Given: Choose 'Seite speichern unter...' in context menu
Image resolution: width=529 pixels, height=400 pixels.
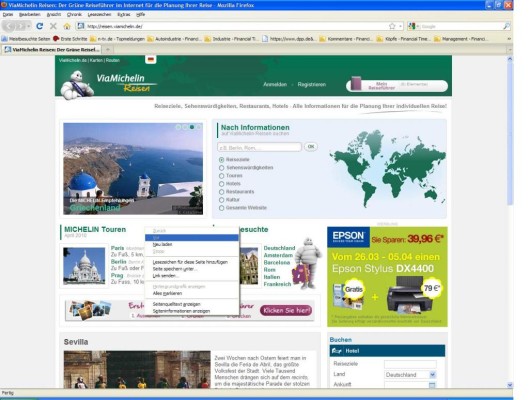Looking at the screenshot, I should (x=192, y=269).
